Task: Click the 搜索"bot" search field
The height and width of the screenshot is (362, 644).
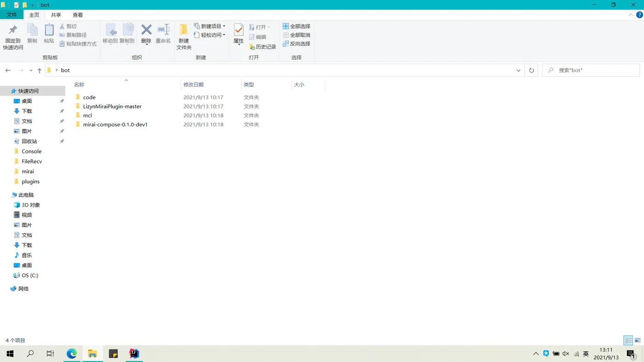Action: click(x=591, y=70)
